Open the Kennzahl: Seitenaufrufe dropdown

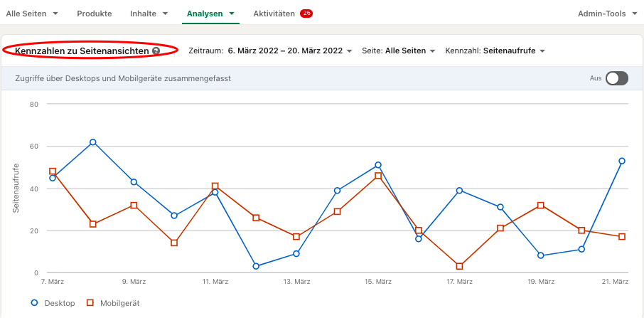click(495, 51)
